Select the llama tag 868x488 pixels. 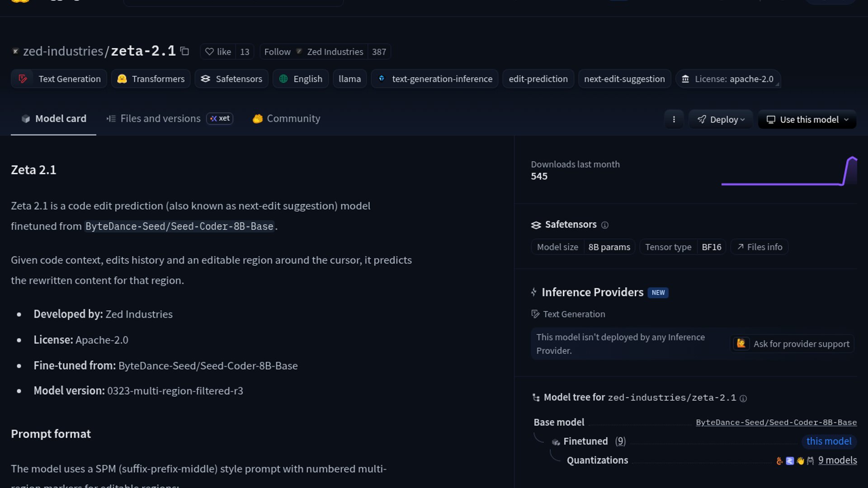click(350, 79)
